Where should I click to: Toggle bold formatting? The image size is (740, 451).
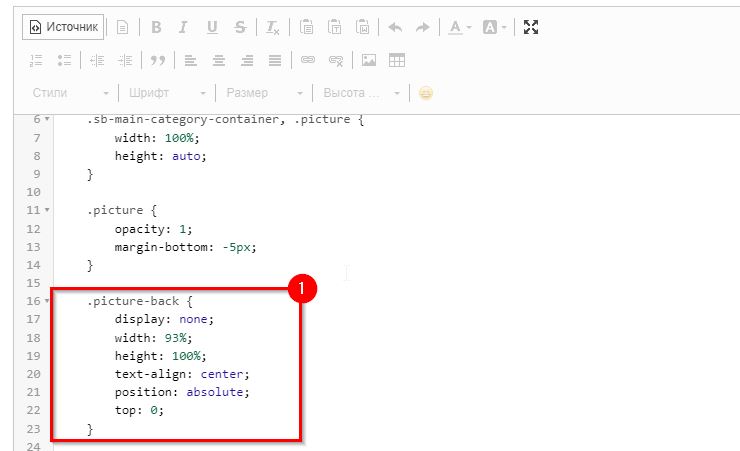click(156, 27)
